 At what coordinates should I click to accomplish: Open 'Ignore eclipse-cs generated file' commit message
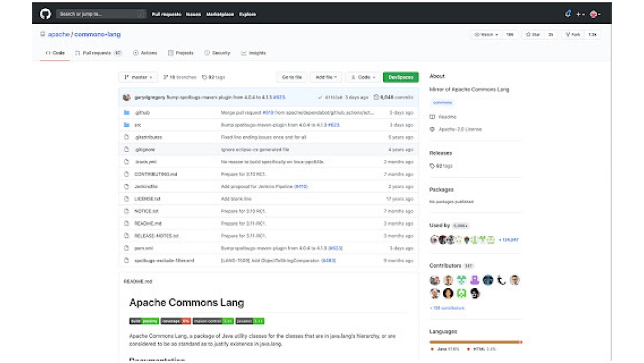[x=255, y=150]
